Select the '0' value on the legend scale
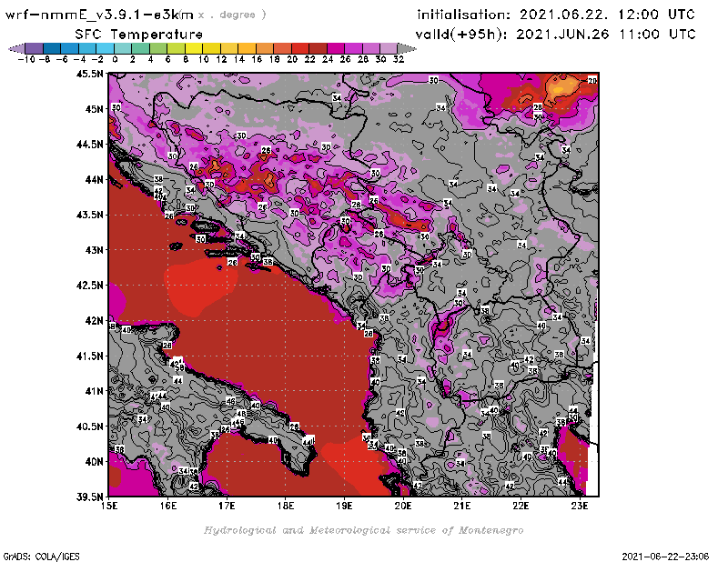The height and width of the screenshot is (562, 728). [x=115, y=59]
